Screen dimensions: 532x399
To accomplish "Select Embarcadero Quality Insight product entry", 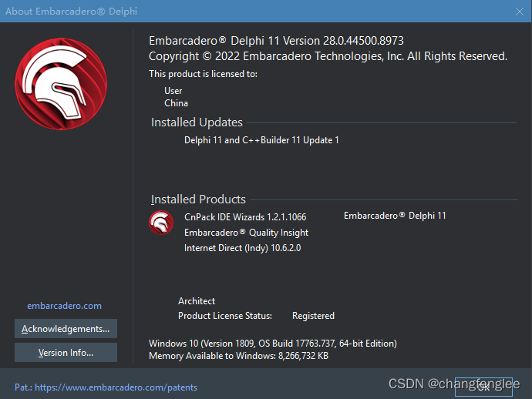I will 246,233.
